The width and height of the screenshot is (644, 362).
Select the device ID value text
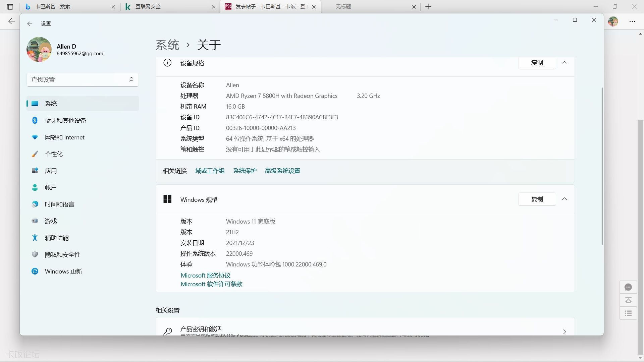pyautogui.click(x=282, y=117)
